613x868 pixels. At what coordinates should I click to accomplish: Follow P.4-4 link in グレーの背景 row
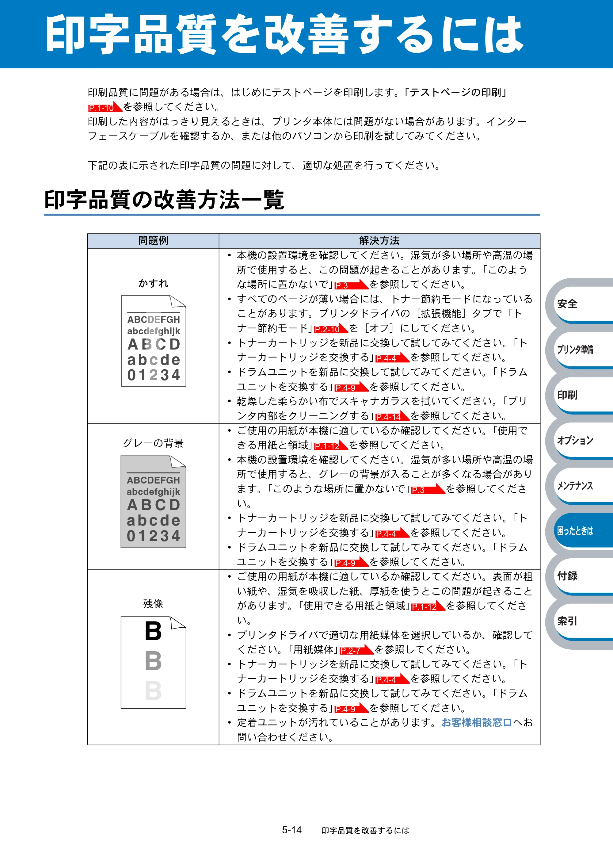[x=392, y=533]
